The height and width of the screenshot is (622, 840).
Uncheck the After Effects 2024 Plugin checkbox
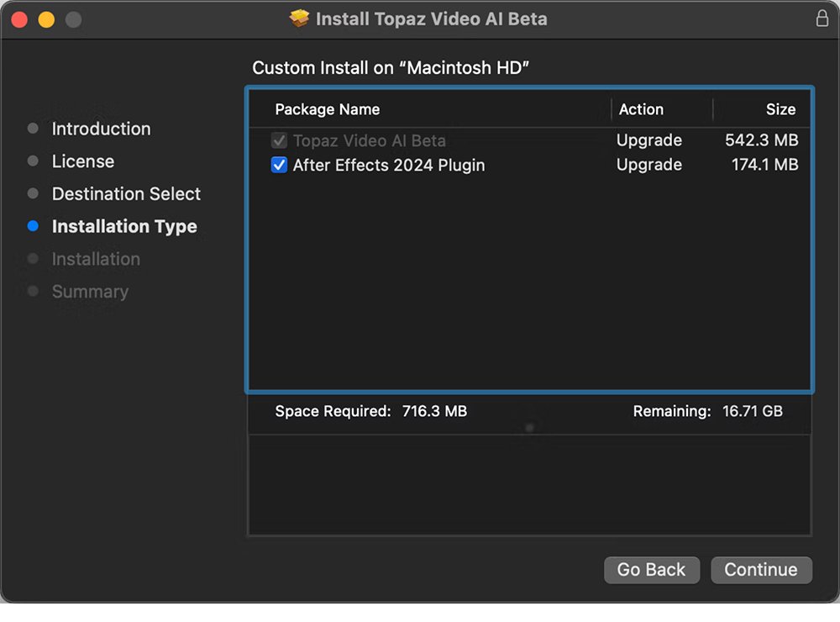tap(279, 165)
